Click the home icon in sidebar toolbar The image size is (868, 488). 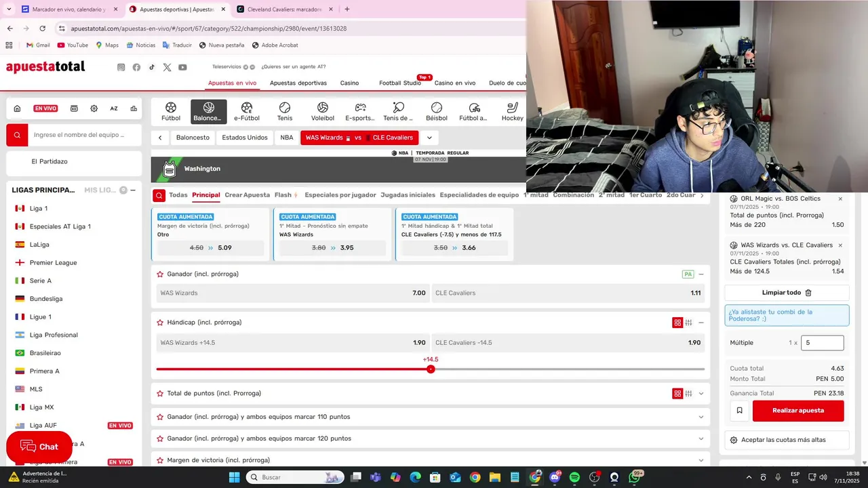[17, 108]
